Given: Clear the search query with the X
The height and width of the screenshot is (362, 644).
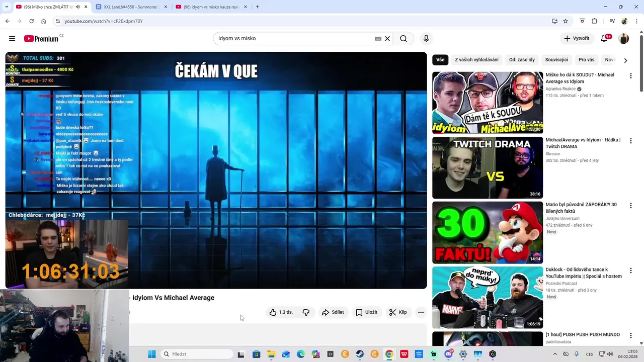Looking at the screenshot, I should [387, 39].
